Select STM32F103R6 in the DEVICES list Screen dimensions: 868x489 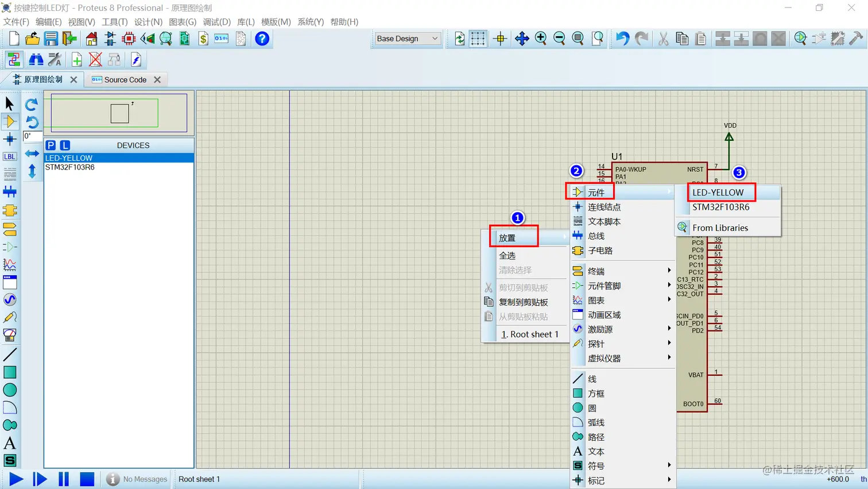point(119,167)
